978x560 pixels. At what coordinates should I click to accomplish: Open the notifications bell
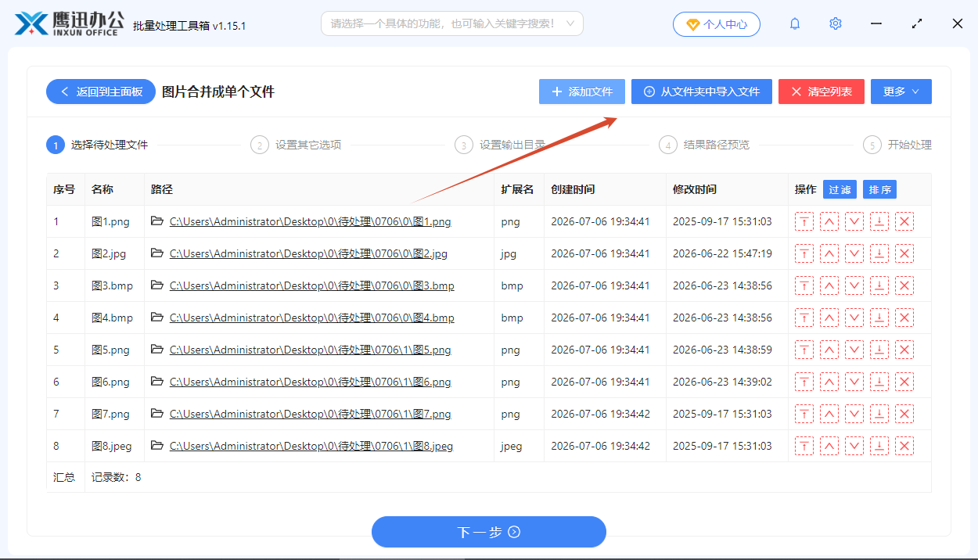[x=795, y=23]
